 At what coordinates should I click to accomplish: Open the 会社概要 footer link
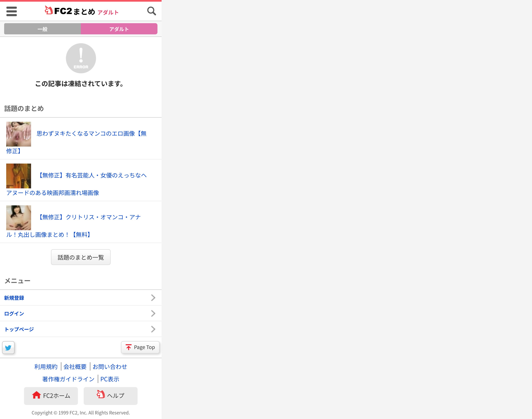tap(75, 367)
